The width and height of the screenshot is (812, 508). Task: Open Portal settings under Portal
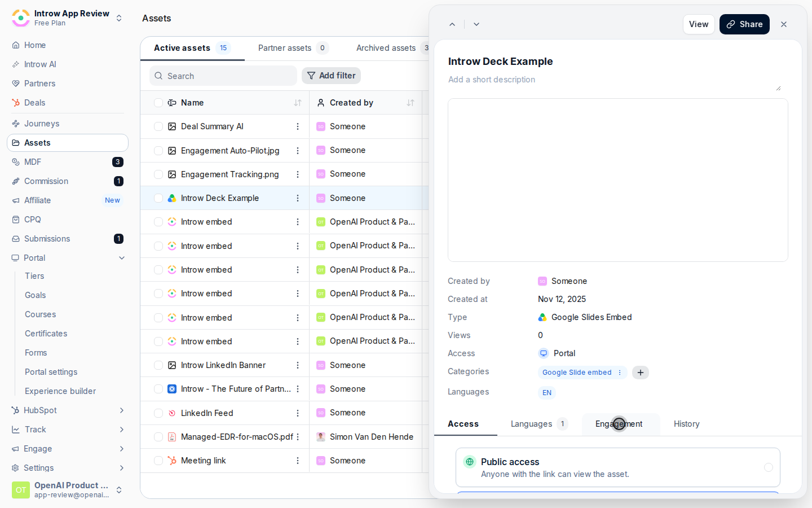click(x=51, y=372)
